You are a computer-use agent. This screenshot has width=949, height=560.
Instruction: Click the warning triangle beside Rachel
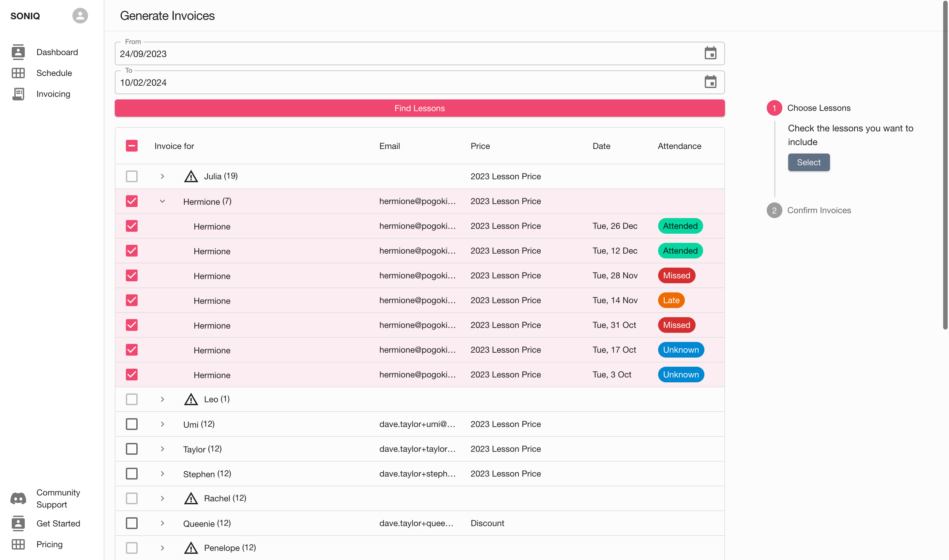coord(191,498)
